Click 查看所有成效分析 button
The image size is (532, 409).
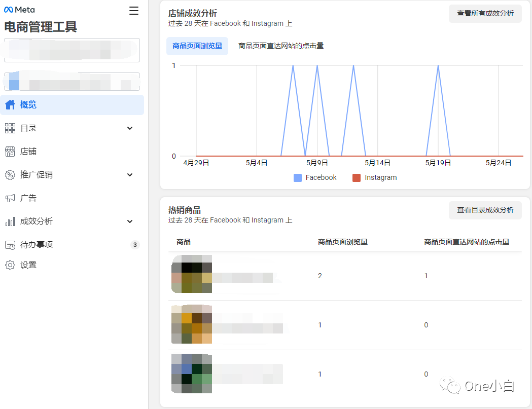coord(485,14)
